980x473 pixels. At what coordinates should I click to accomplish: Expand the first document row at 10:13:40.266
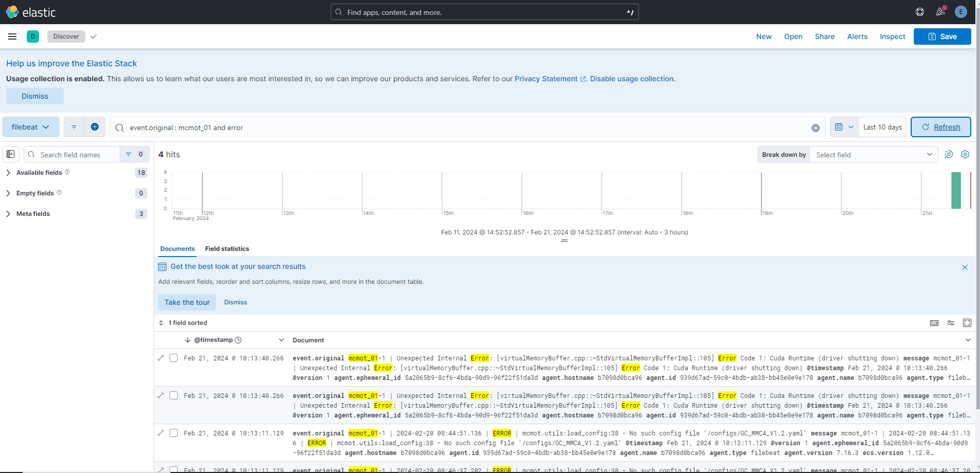[161, 358]
